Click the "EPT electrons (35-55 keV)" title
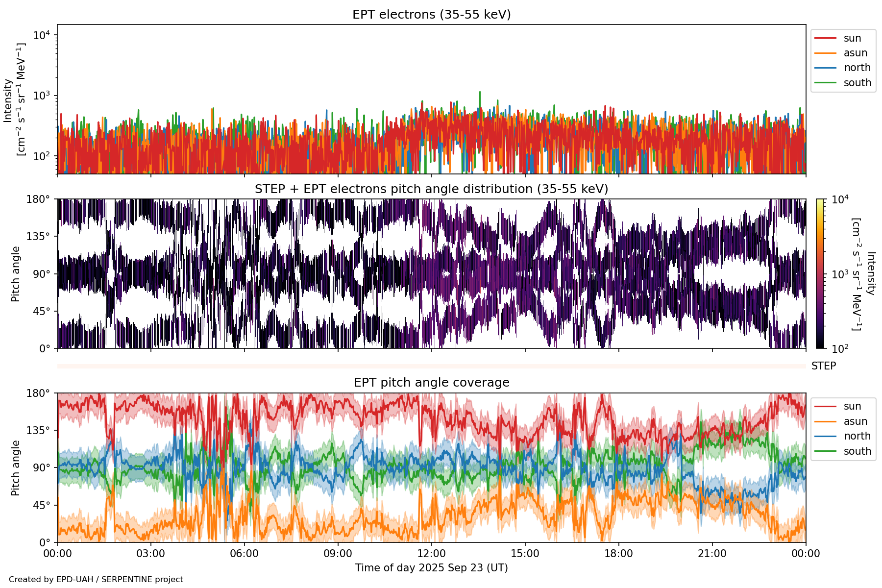Image resolution: width=882 pixels, height=588 pixels. pos(431,15)
